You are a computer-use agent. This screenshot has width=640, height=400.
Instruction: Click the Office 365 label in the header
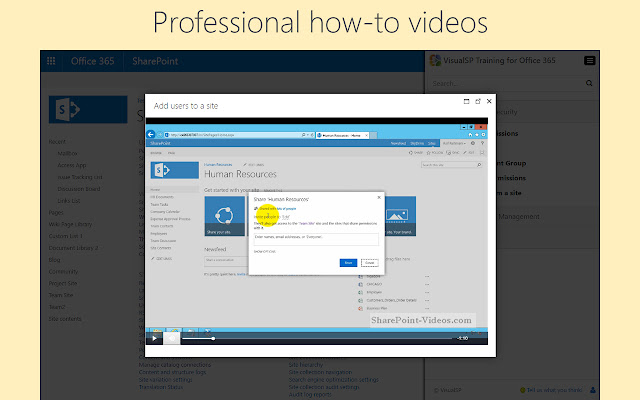92,61
